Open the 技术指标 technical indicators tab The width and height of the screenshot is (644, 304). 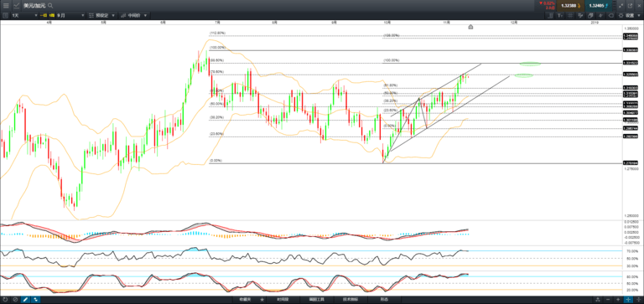(x=351, y=300)
